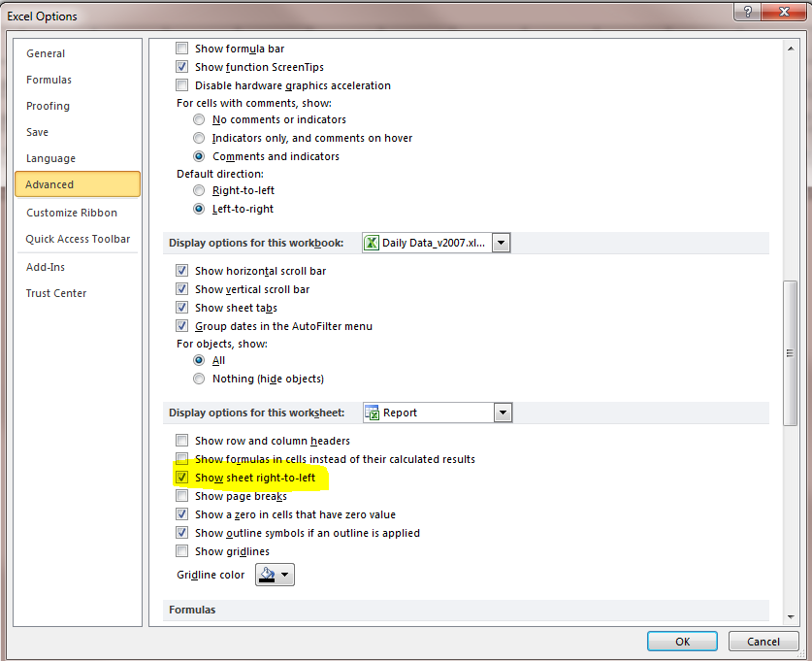Open Quick Access Toolbar settings
812x661 pixels.
(78, 239)
